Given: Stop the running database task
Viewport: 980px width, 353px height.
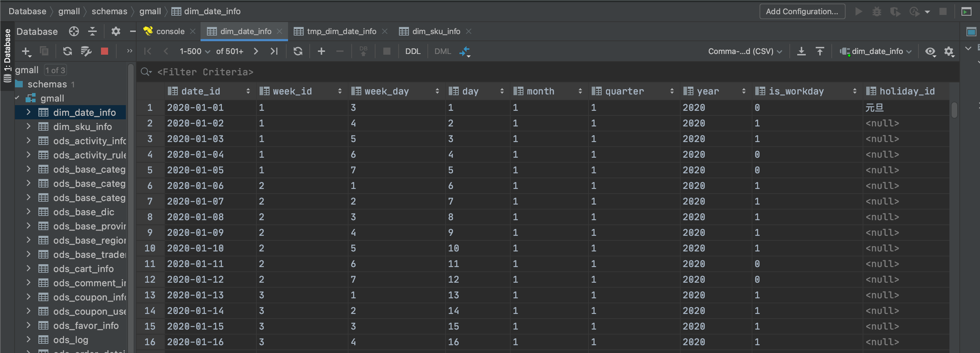Looking at the screenshot, I should click(x=104, y=51).
